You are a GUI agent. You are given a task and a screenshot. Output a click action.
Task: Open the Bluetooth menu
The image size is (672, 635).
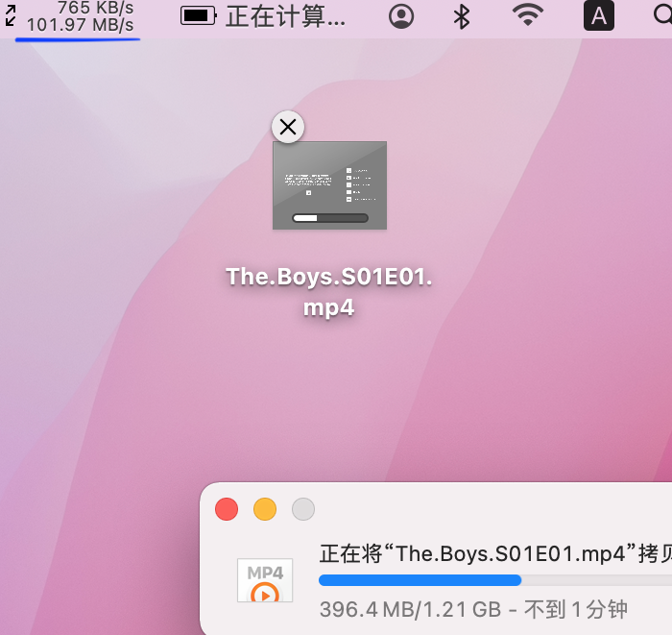coord(462,16)
